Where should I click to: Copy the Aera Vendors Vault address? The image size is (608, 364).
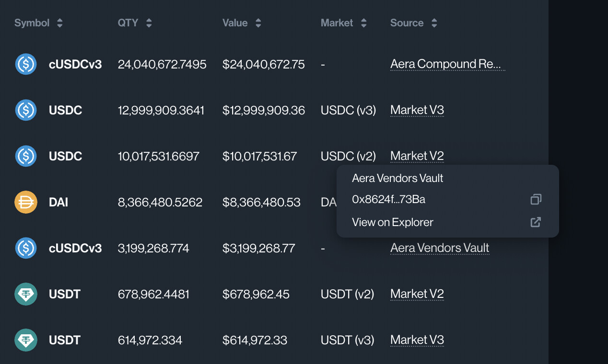536,199
